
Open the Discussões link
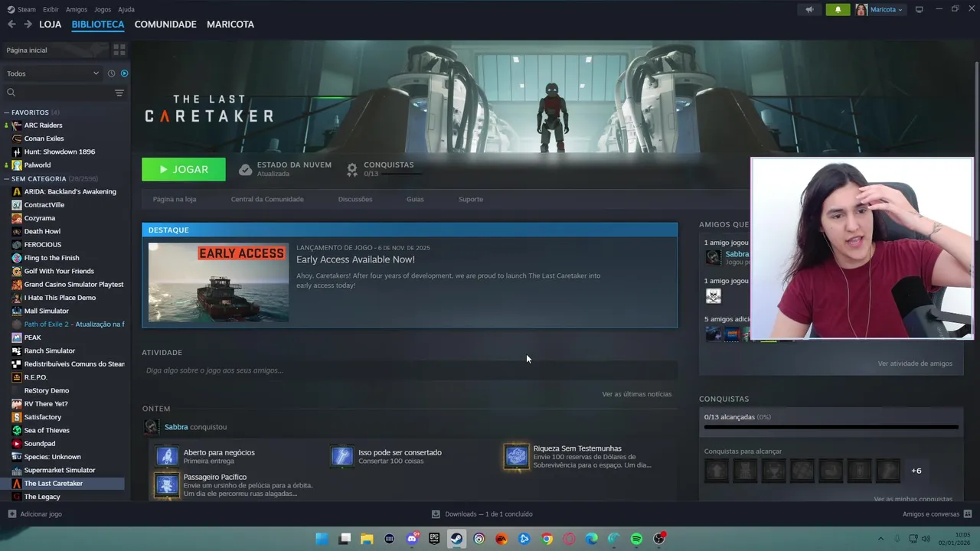click(355, 199)
